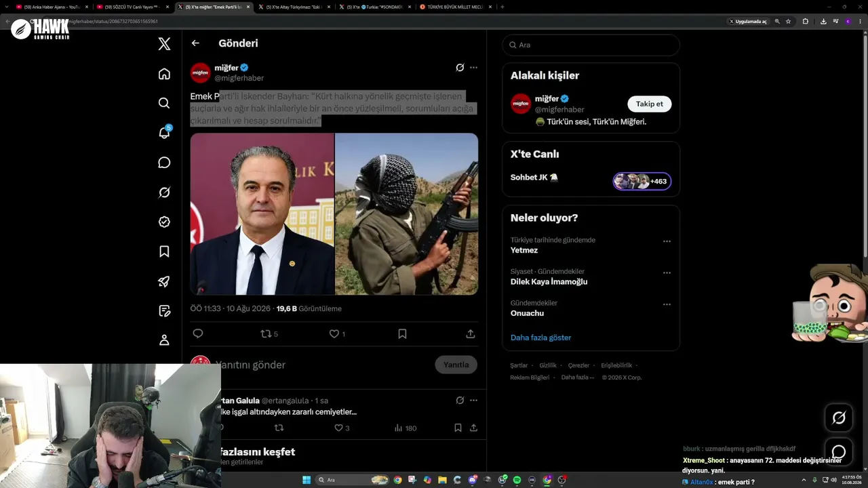Screen dimensions: 868x488
Task: Open Profile in the left sidebar
Action: pos(164,340)
